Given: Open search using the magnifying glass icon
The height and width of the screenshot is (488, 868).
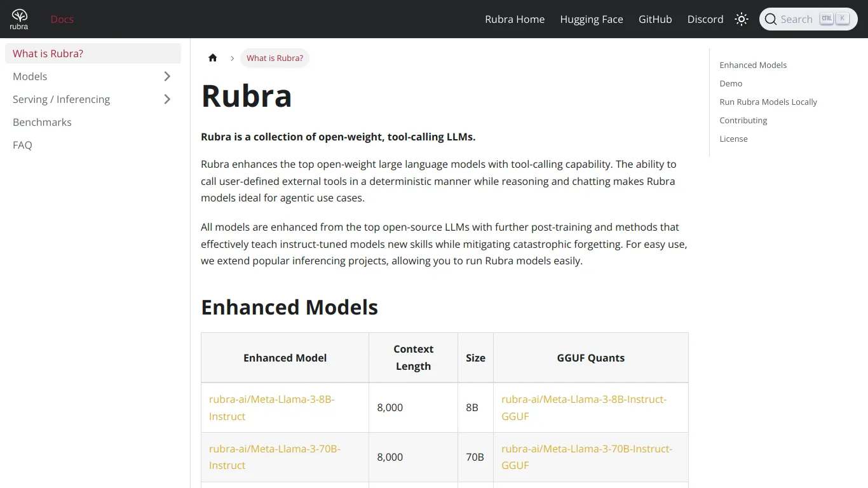Looking at the screenshot, I should [x=770, y=19].
